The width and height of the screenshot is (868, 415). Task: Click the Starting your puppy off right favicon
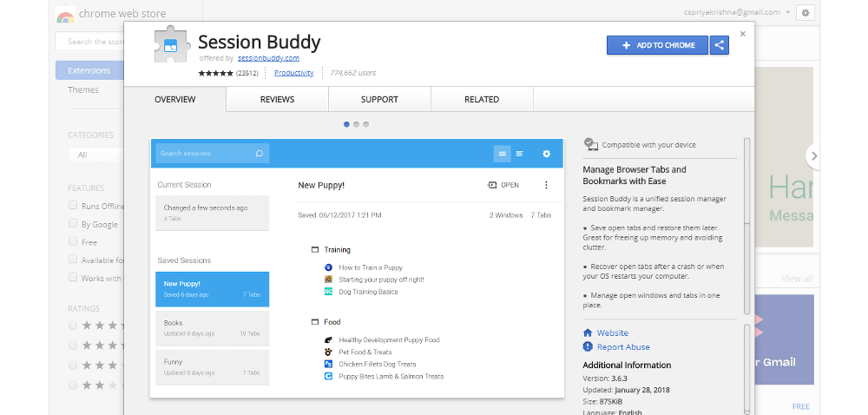tap(328, 280)
